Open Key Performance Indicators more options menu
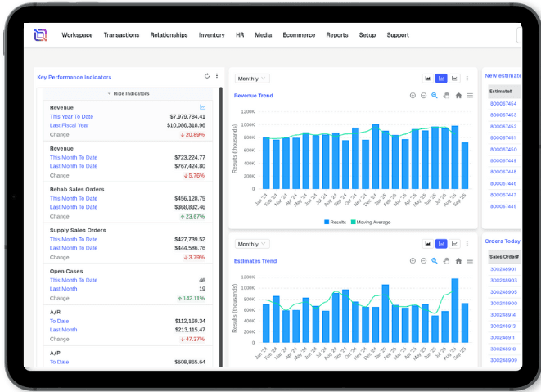This screenshot has width=541, height=392. point(217,76)
